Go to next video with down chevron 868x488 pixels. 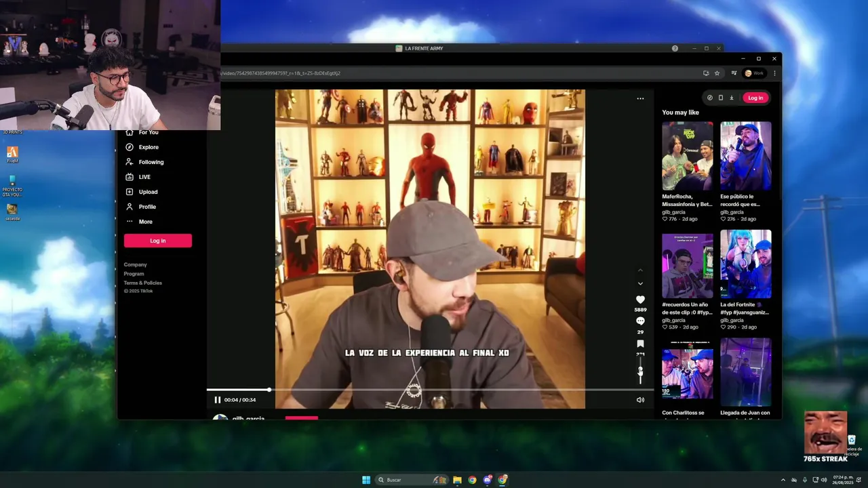[640, 283]
